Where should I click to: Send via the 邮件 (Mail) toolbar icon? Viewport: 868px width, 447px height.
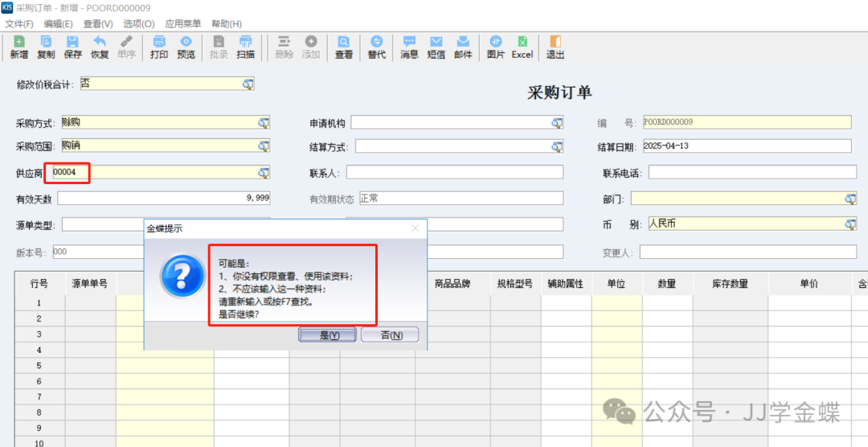pyautogui.click(x=463, y=47)
